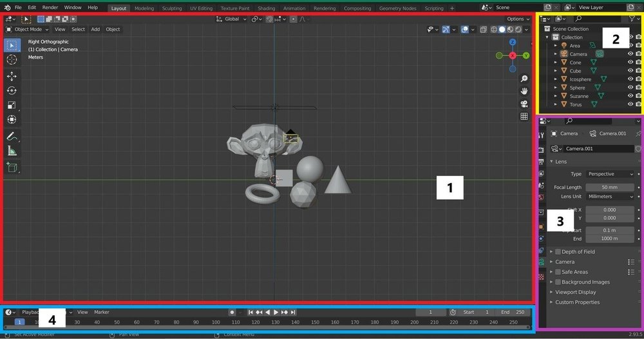This screenshot has height=339, width=644.
Task: Click the Add Cube tool icon
Action: [x=12, y=168]
